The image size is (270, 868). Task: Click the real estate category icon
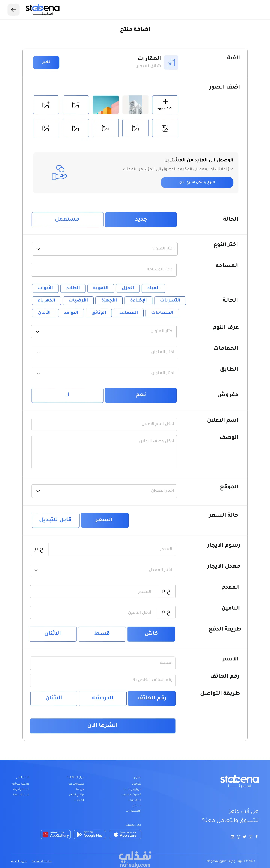pyautogui.click(x=171, y=63)
